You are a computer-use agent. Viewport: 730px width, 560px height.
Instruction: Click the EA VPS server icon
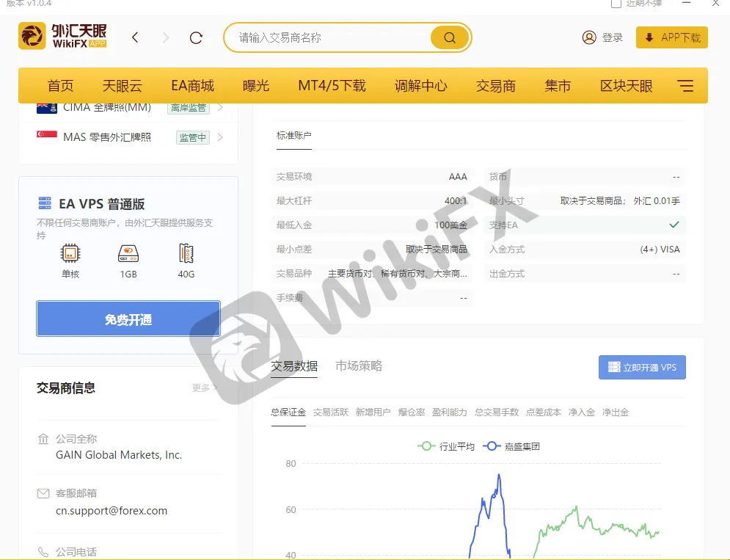(x=45, y=203)
